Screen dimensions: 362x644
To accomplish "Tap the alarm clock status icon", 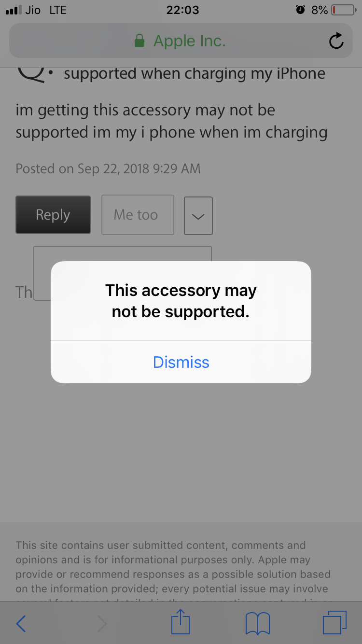I will 300,10.
